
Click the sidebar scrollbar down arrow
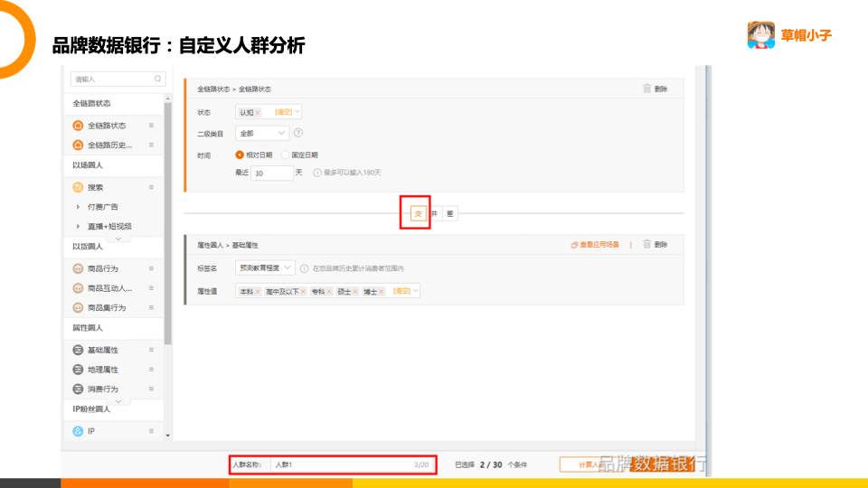tap(167, 435)
